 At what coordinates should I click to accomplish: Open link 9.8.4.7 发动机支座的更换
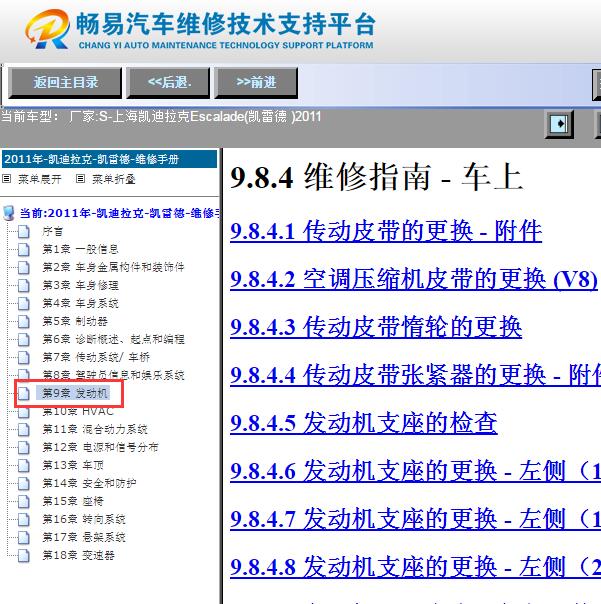tap(415, 519)
